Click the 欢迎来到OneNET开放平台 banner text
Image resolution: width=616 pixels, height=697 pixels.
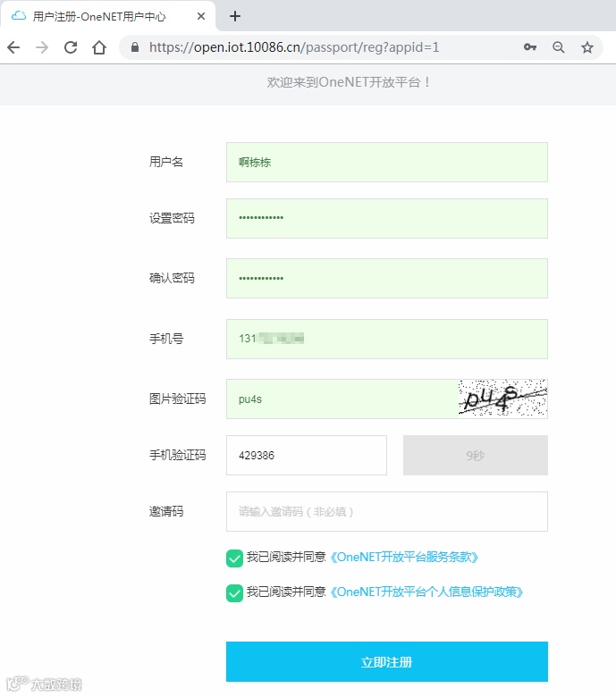point(349,82)
